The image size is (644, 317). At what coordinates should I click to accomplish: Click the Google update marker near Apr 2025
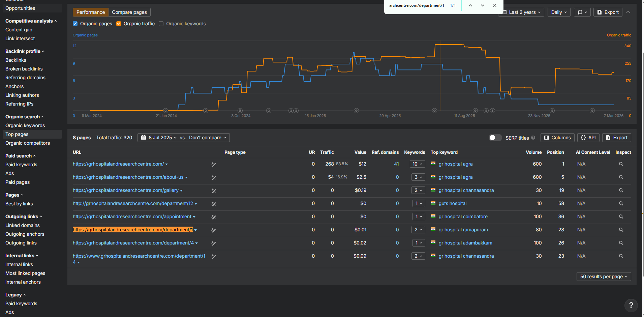click(356, 111)
